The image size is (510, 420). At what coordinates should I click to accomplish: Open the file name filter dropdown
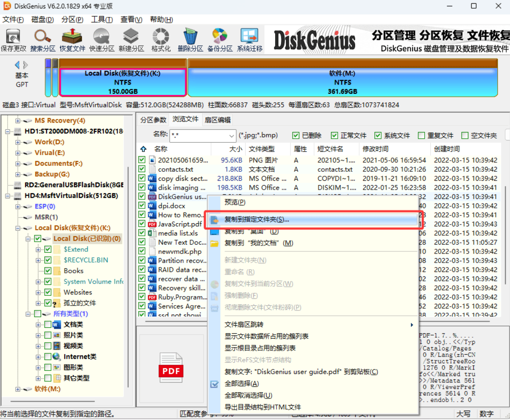[x=231, y=136]
